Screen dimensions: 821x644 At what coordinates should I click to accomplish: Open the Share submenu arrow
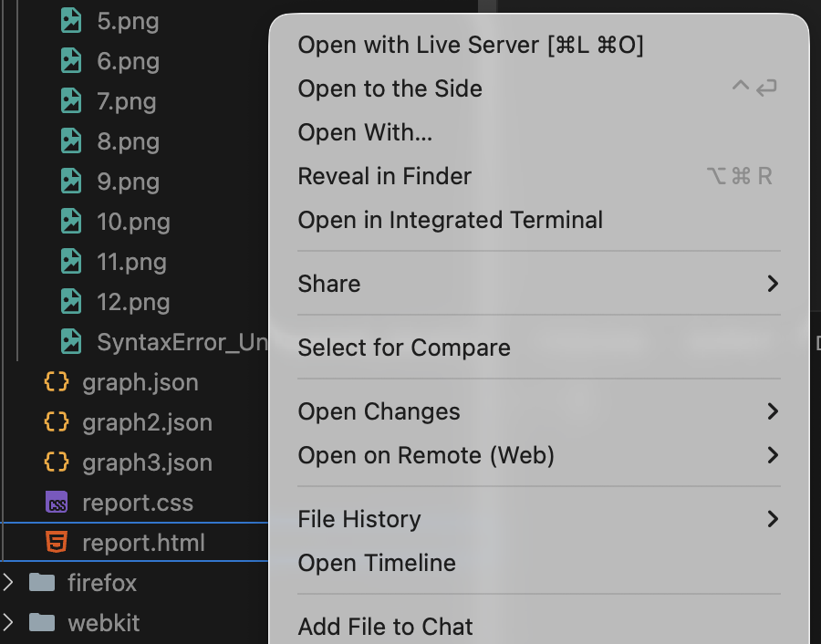[772, 284]
